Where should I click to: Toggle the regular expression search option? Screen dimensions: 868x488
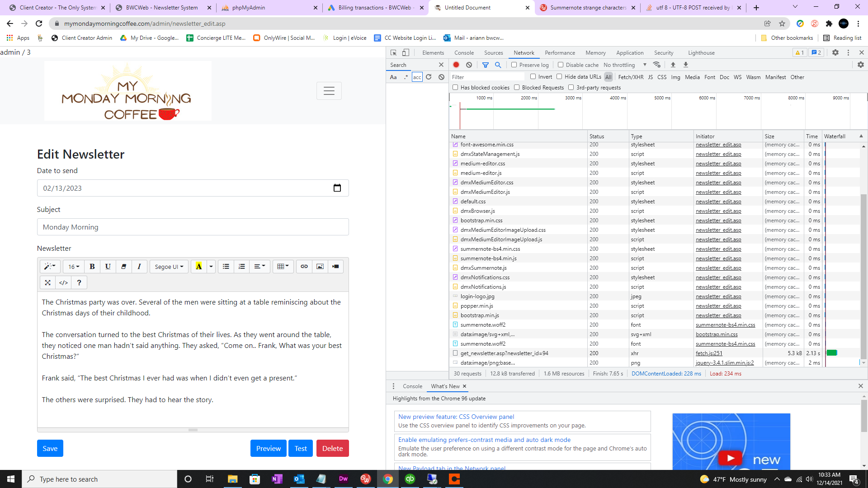[x=406, y=77]
